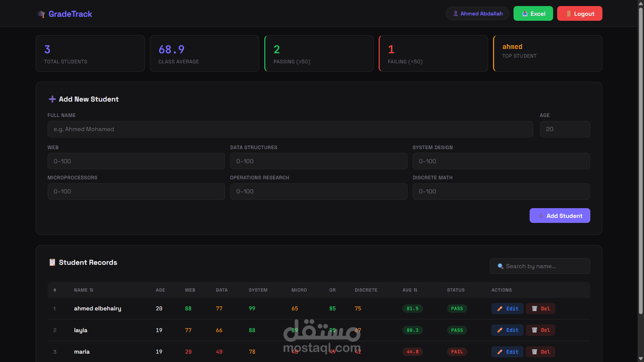Click the user icon beside Ahmed Abdallah
Viewport: 644px width, 362px height.
[x=455, y=14]
